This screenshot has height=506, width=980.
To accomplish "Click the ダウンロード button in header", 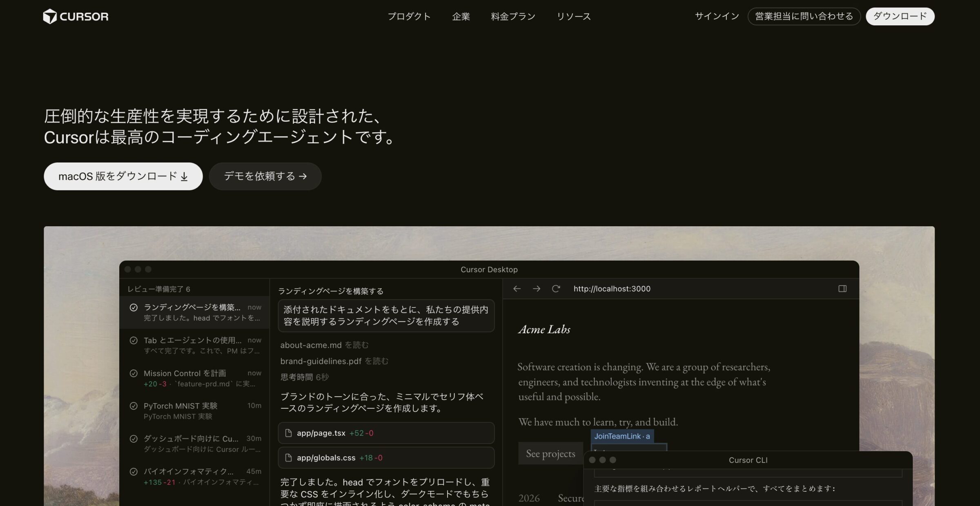I will click(900, 16).
